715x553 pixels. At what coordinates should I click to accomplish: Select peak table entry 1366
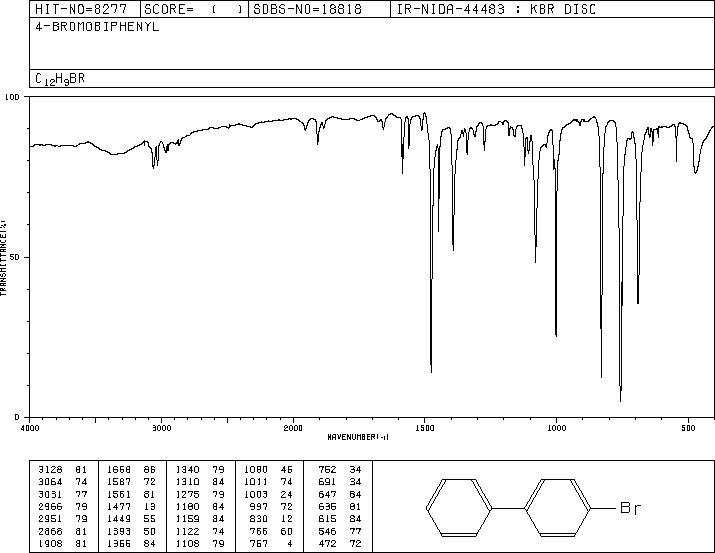pos(119,543)
